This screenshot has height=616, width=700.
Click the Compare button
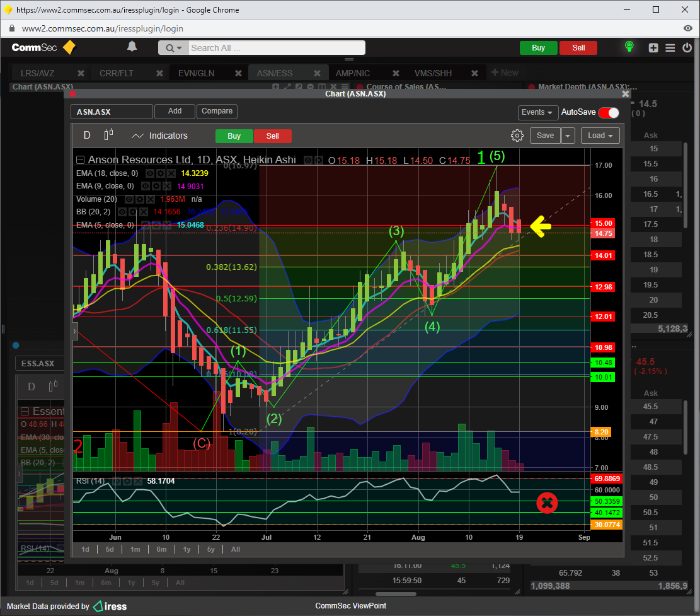pos(217,111)
